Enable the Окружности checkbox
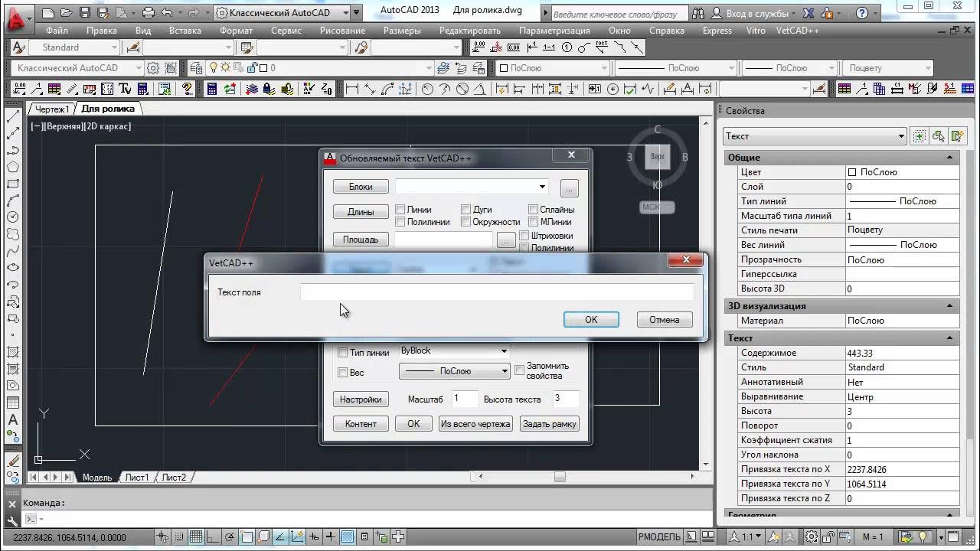 pyautogui.click(x=465, y=221)
